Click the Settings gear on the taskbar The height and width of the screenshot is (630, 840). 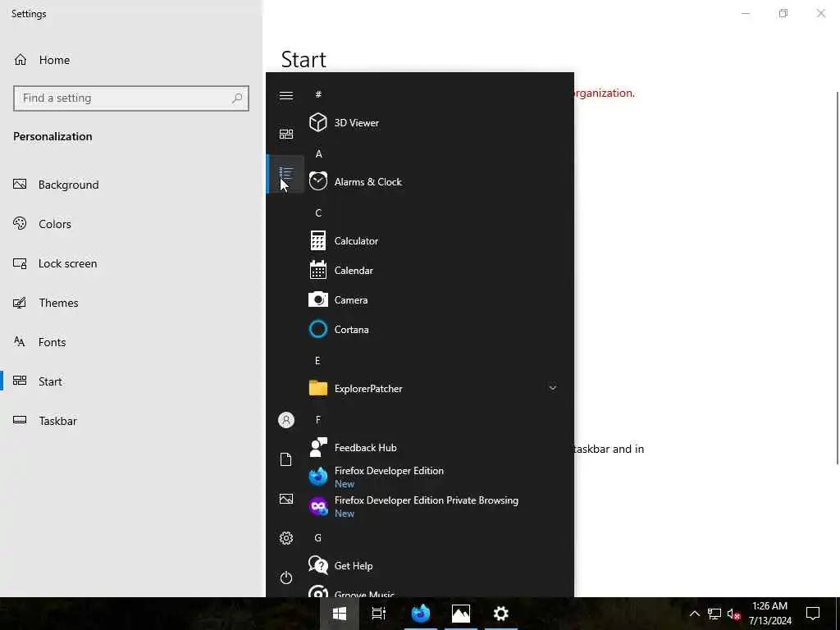pos(501,614)
